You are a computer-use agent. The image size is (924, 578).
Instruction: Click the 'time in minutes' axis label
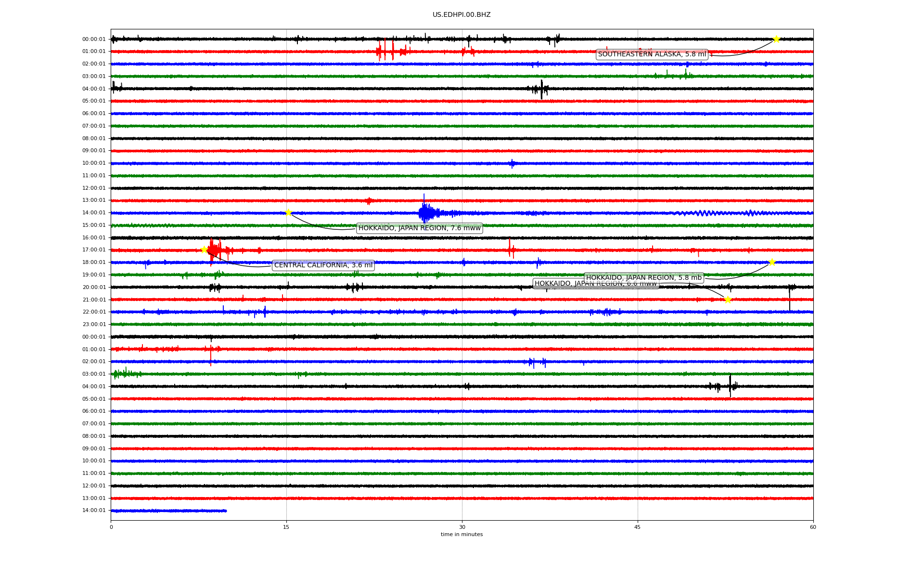tap(462, 535)
